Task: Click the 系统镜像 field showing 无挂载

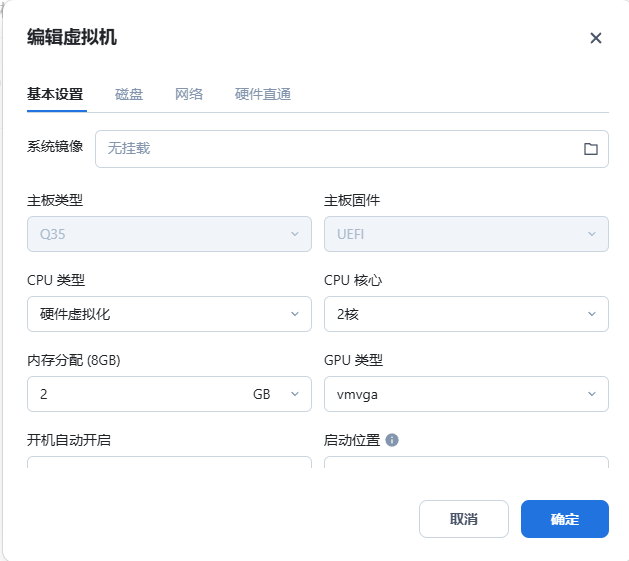Action: 335,149
